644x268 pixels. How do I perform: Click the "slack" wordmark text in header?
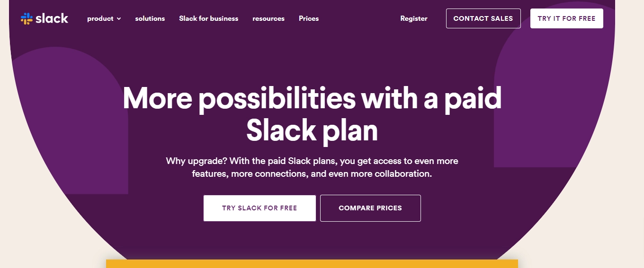click(x=52, y=18)
